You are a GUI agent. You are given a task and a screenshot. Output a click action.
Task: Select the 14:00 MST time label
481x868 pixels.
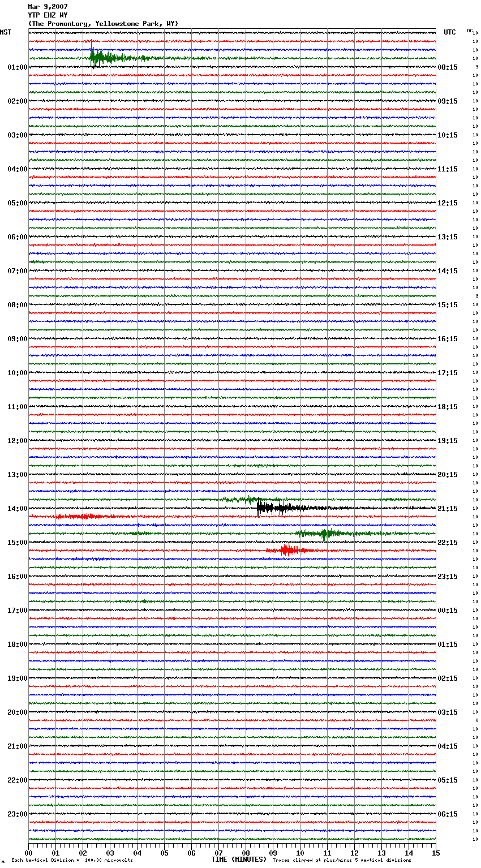18,509
